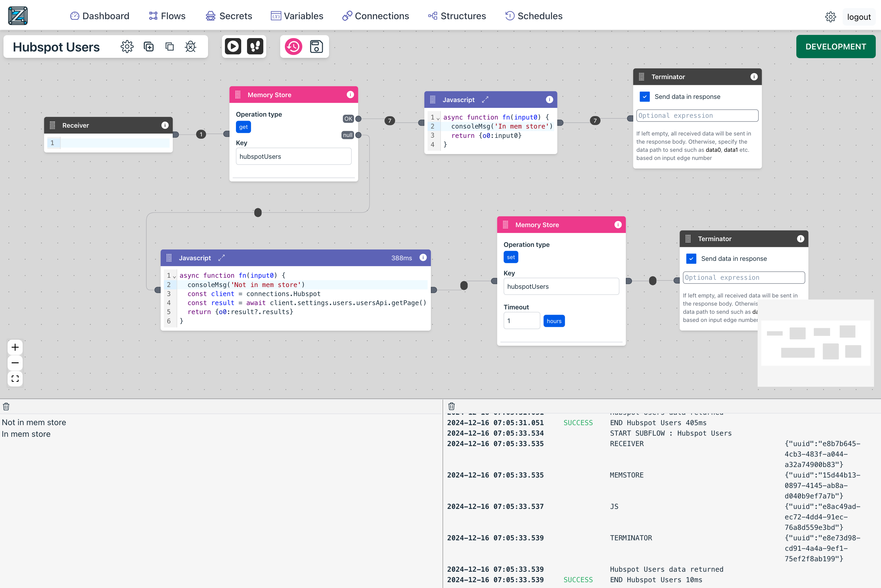
Task: Click the save flow disk icon
Action: tap(316, 47)
